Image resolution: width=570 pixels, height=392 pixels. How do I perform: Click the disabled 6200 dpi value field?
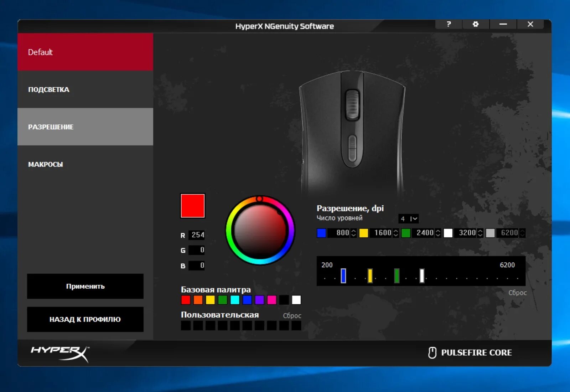click(x=508, y=233)
